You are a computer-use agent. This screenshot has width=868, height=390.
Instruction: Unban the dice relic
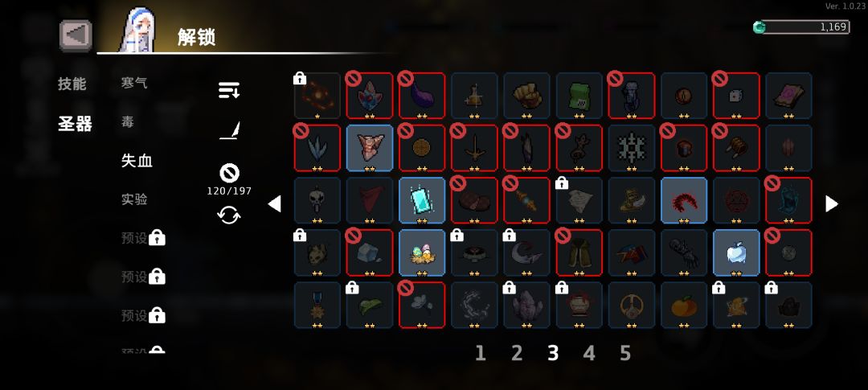tap(736, 95)
